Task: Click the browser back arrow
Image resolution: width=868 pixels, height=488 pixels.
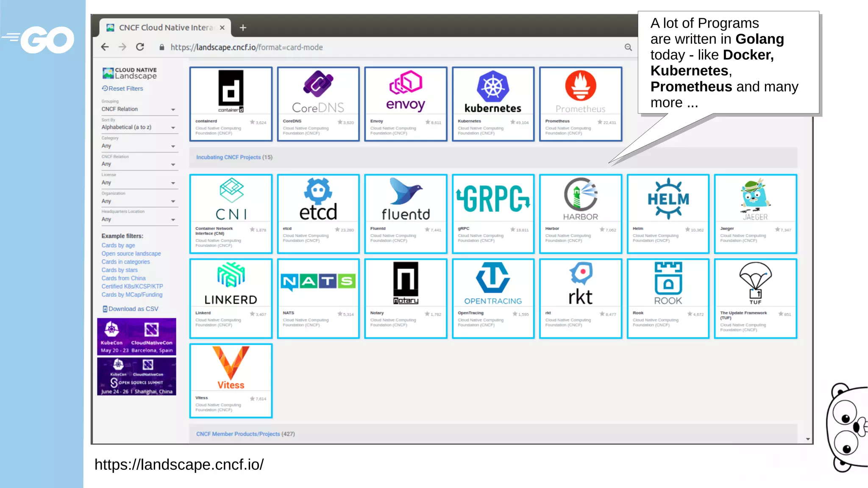Action: pos(105,47)
